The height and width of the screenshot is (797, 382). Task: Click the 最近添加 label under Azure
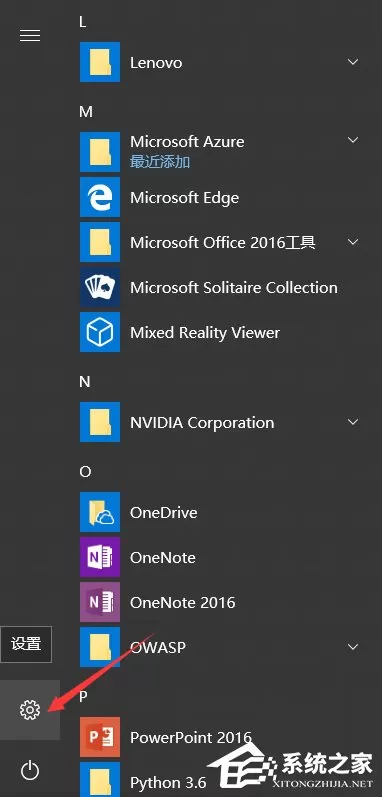coord(160,162)
